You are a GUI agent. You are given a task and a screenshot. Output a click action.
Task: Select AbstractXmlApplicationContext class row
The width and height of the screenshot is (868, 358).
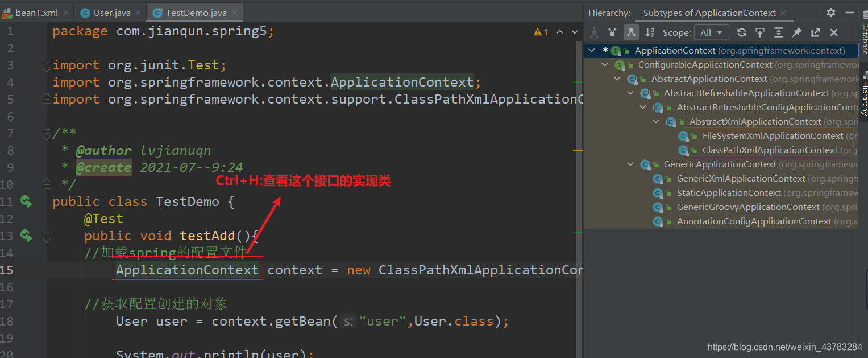click(x=721, y=122)
